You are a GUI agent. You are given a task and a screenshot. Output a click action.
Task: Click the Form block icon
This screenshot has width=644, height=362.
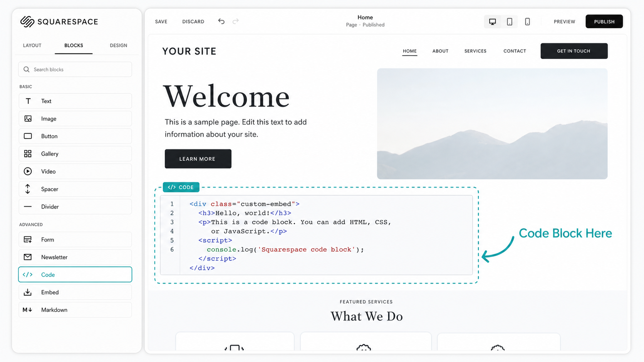tap(28, 239)
